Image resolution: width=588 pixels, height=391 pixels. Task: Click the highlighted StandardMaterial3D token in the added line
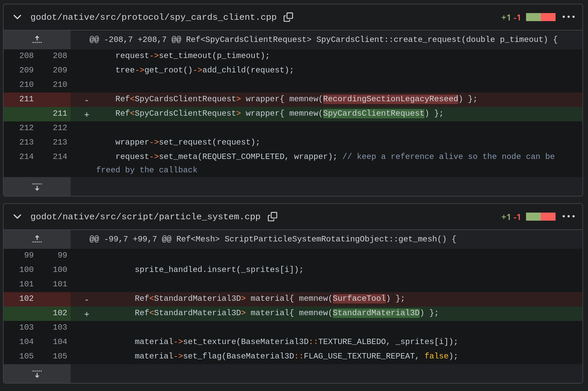pyautogui.click(x=376, y=313)
